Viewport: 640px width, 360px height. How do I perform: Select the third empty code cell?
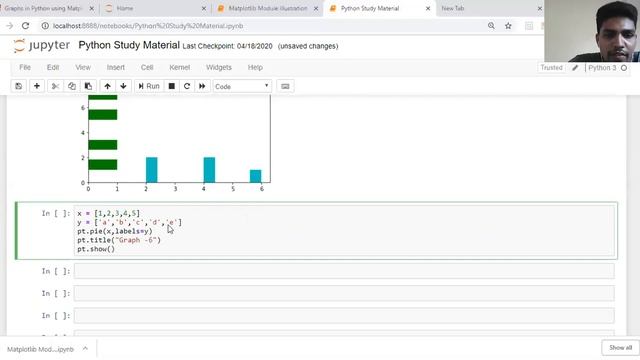[x=344, y=316]
